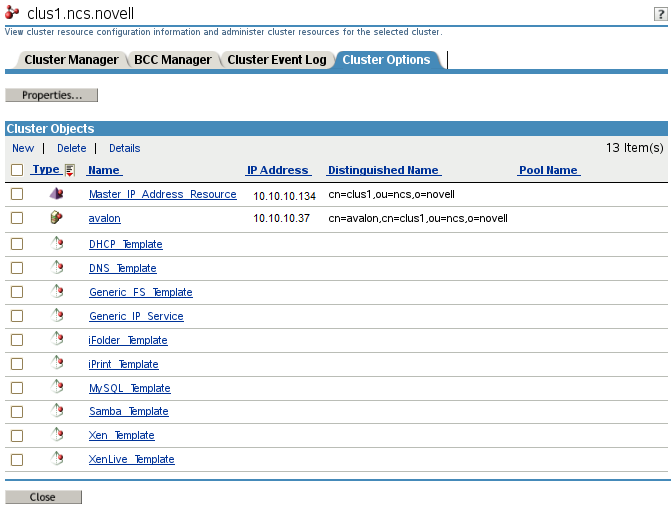Click the New action link

coord(23,148)
